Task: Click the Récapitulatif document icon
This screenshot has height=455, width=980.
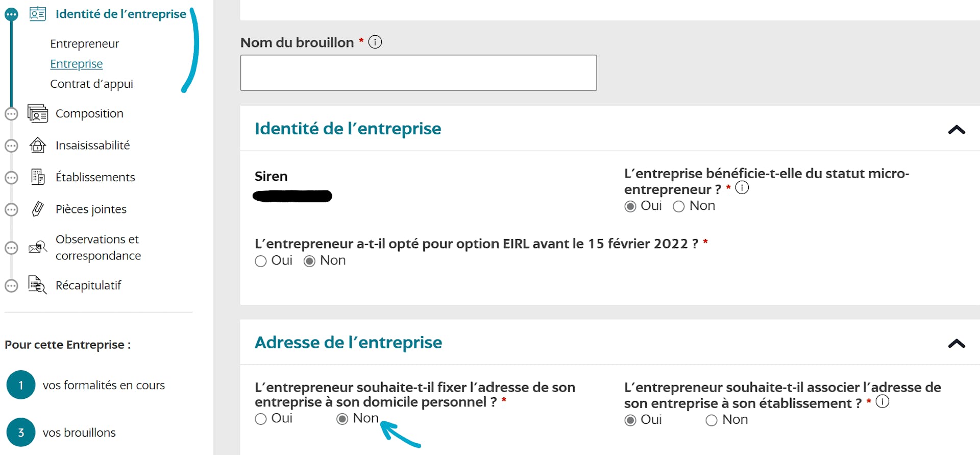Action: coord(36,285)
